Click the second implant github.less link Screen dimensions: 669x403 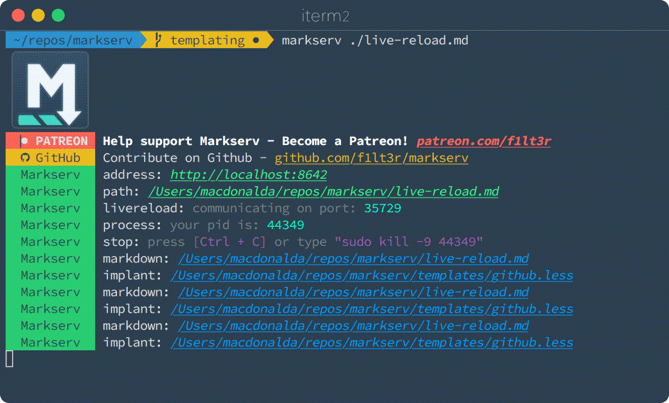[x=372, y=309]
